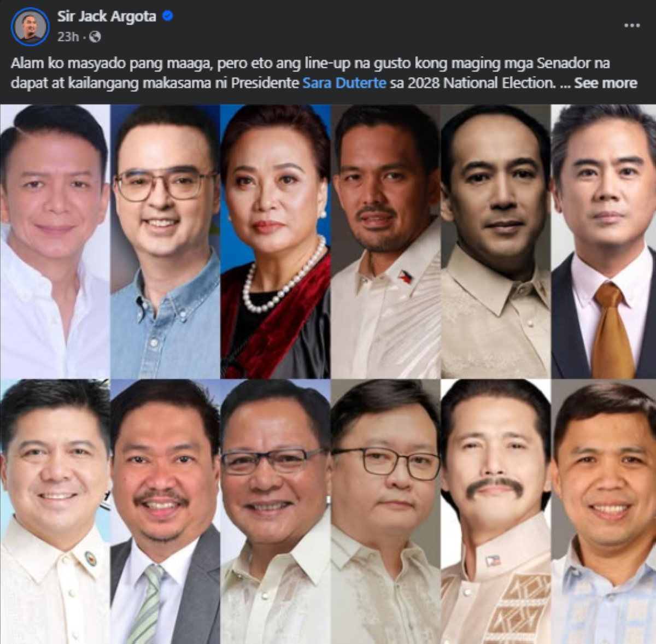Click the Sir Jack Argota name link

[x=107, y=16]
